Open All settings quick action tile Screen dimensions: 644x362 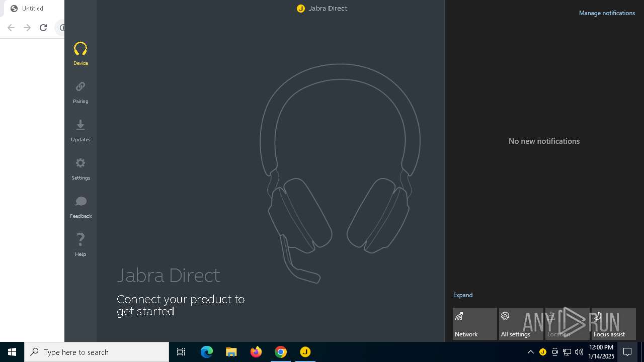(x=521, y=323)
